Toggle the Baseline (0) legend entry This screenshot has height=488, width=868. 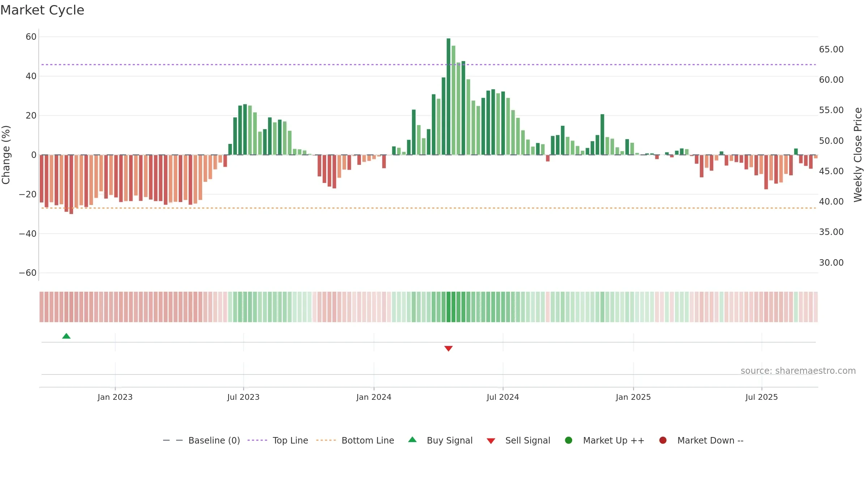pos(201,440)
